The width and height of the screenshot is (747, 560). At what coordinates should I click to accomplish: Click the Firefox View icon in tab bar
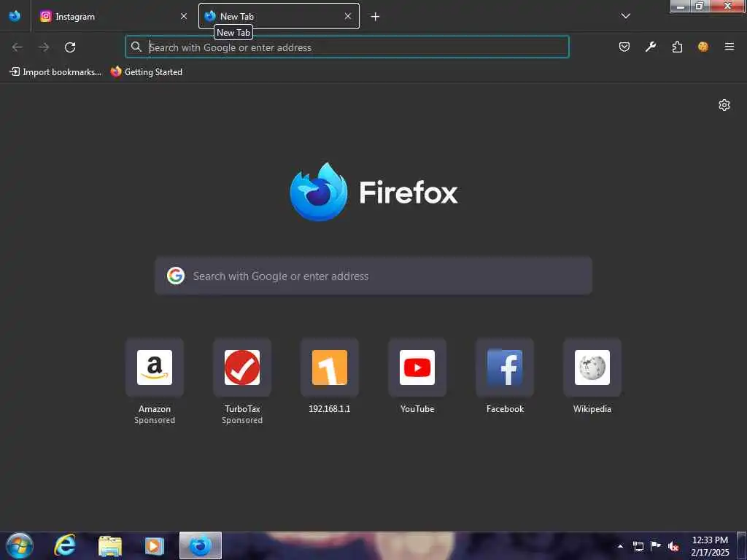15,16
